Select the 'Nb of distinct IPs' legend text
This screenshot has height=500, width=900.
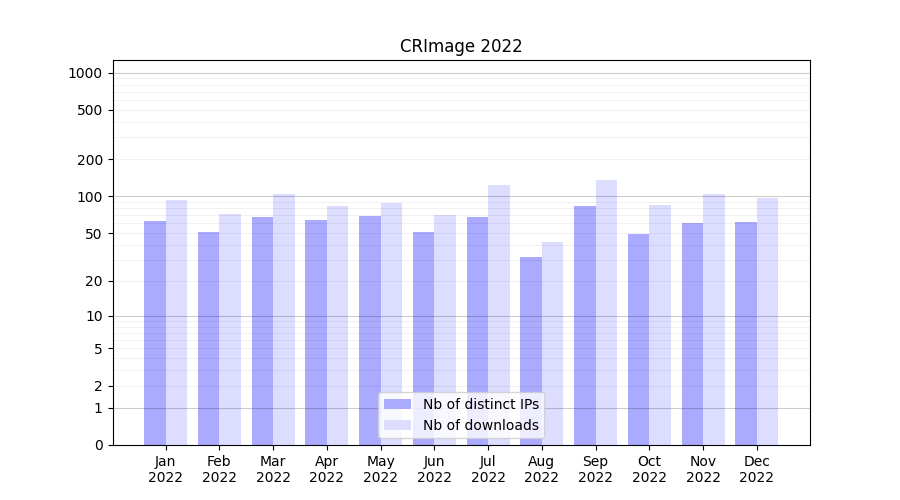480,404
